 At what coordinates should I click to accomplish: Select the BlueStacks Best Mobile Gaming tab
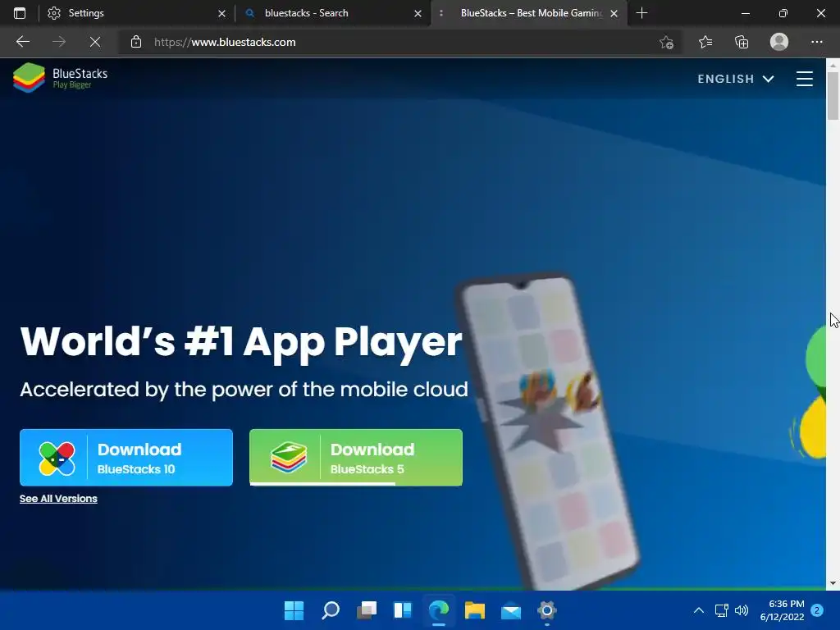click(529, 13)
